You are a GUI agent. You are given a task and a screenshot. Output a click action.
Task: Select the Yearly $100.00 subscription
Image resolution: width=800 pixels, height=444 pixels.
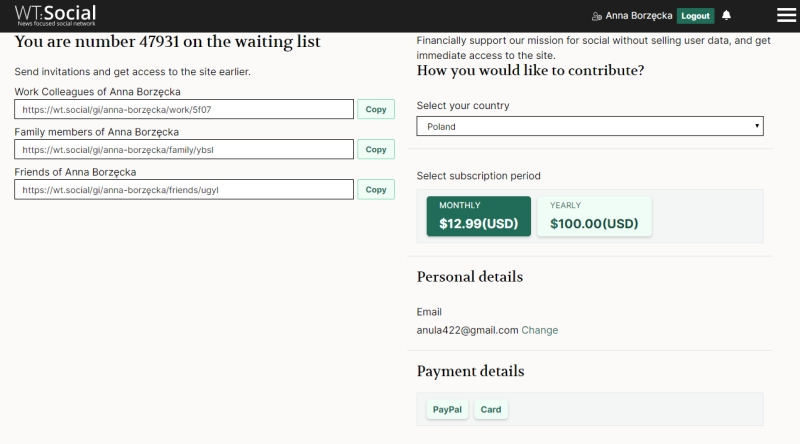click(x=594, y=216)
